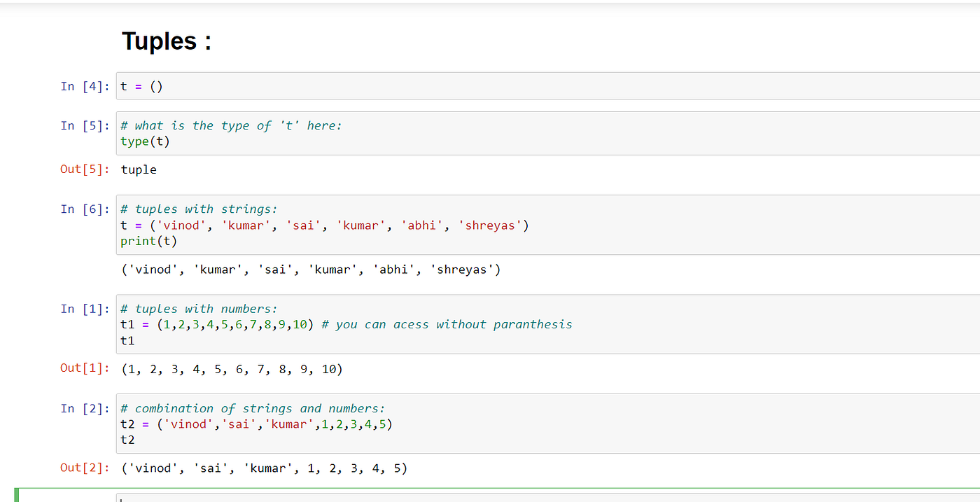980x502 pixels.
Task: Click the print(t) line
Action: [x=149, y=241]
